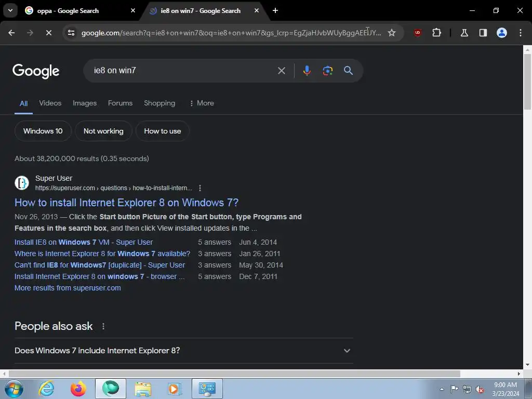The width and height of the screenshot is (532, 399).
Task: Launch Firefox from the taskbar
Action: click(78, 389)
